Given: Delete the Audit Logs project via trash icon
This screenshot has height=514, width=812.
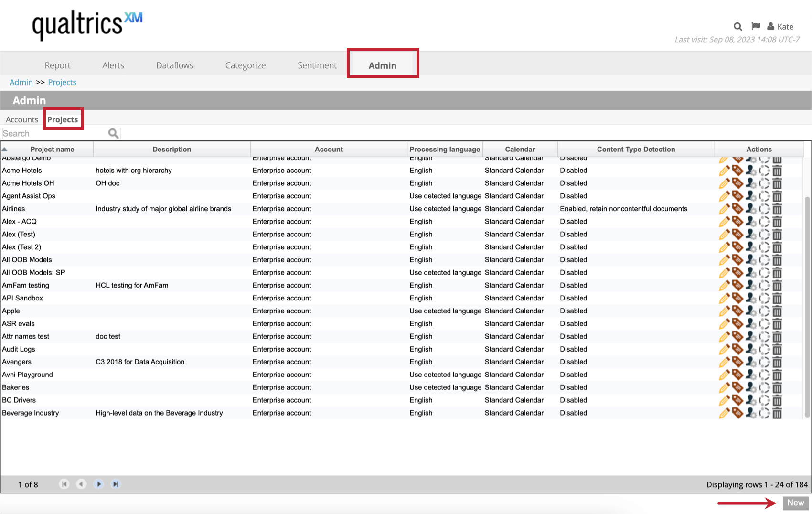Looking at the screenshot, I should [777, 349].
